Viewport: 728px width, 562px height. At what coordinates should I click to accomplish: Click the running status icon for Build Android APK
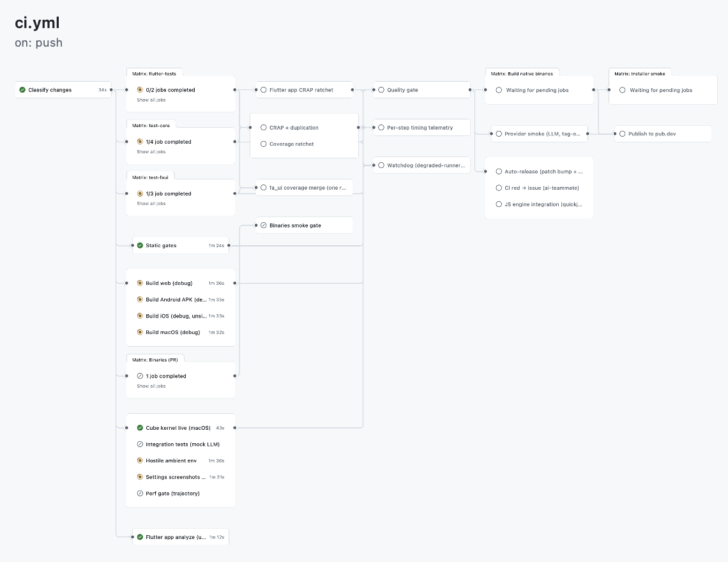pos(140,300)
